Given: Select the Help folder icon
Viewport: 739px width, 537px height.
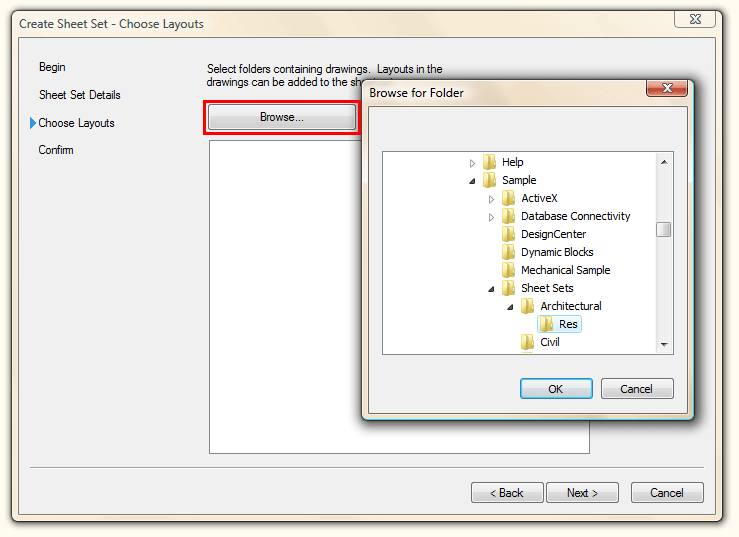Looking at the screenshot, I should (x=490, y=162).
